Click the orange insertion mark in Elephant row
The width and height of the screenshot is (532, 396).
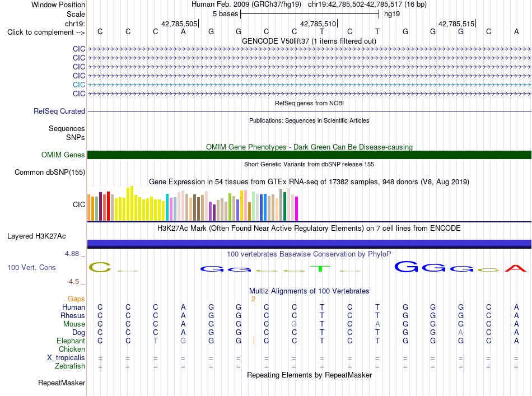[x=254, y=340]
